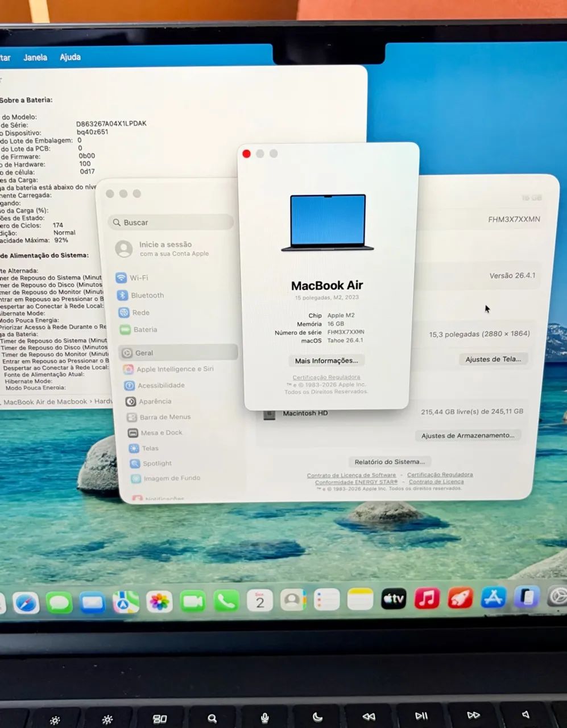
Task: Click the MacBook Air image in About window
Action: [x=328, y=222]
